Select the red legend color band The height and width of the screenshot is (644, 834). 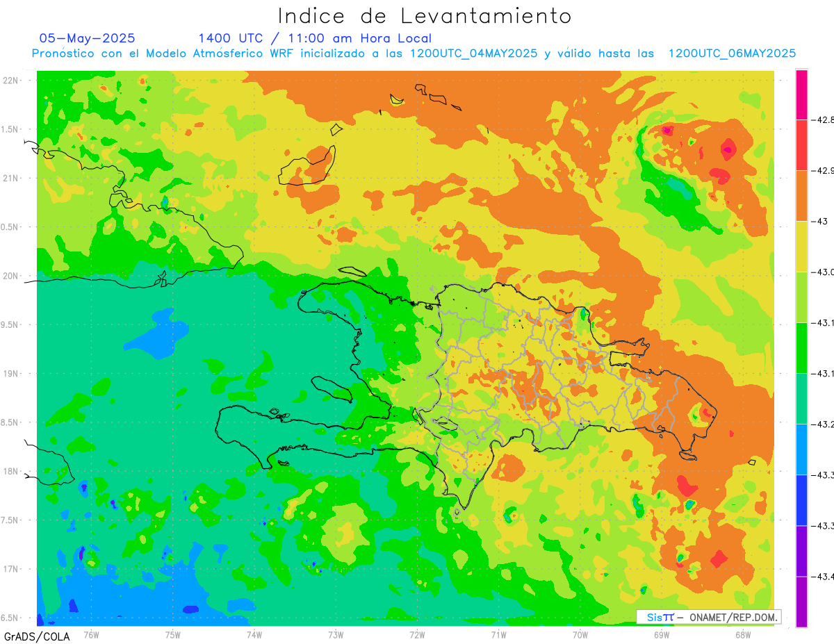801,145
